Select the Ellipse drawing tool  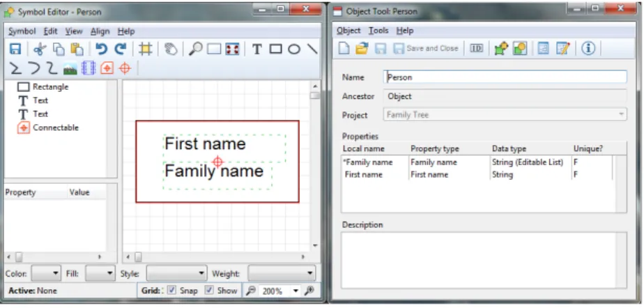point(294,49)
